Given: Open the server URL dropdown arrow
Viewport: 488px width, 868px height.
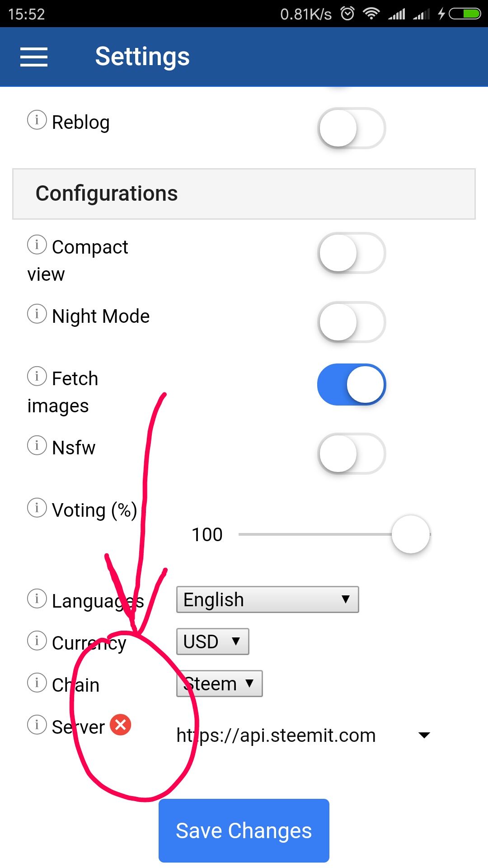Looking at the screenshot, I should [424, 736].
